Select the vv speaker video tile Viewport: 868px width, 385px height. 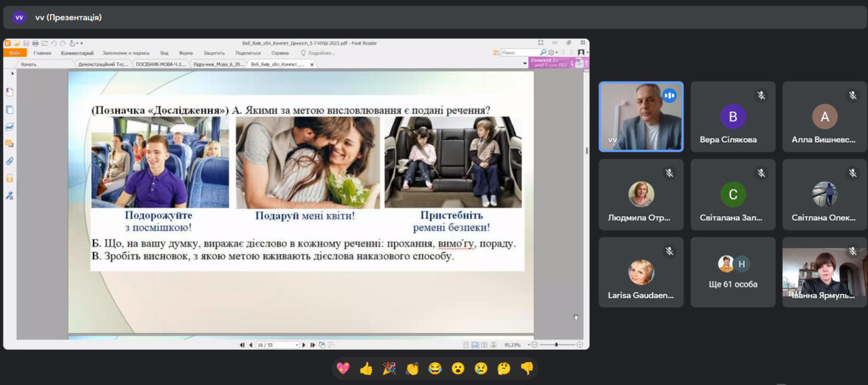[641, 117]
